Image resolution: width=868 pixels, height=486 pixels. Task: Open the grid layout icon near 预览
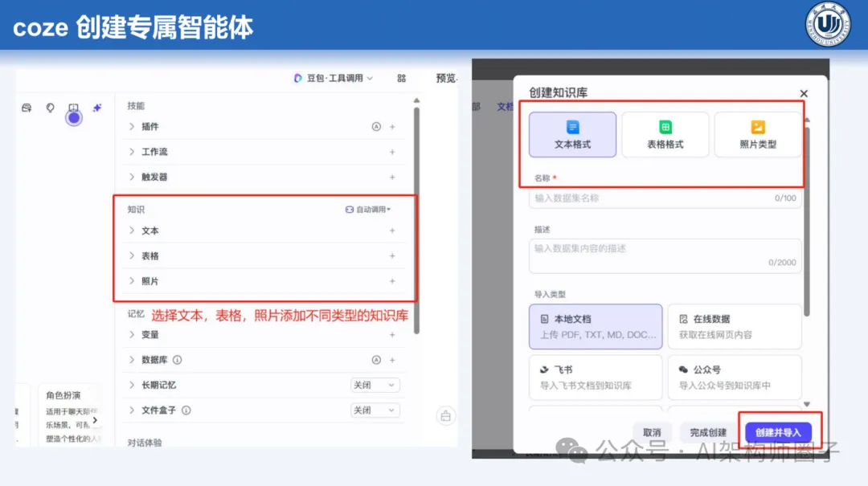401,78
